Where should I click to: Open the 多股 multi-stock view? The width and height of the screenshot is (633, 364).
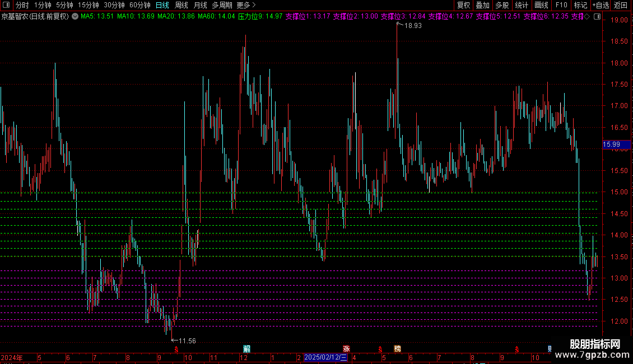[502, 5]
